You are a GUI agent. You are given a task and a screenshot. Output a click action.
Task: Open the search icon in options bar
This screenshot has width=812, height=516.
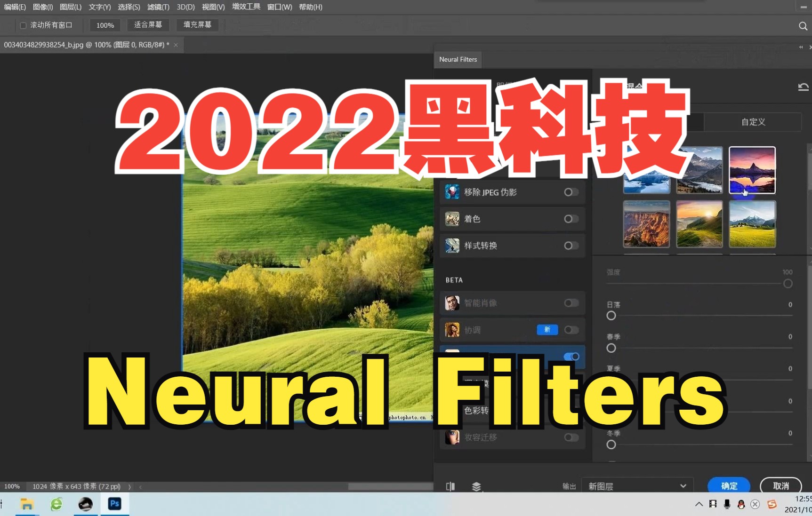coord(803,26)
